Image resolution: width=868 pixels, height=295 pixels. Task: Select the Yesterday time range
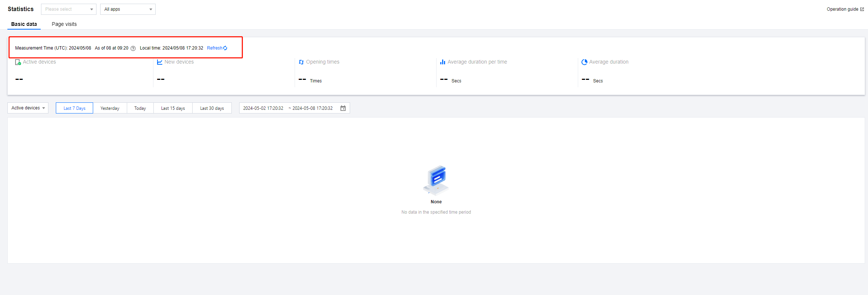(110, 108)
